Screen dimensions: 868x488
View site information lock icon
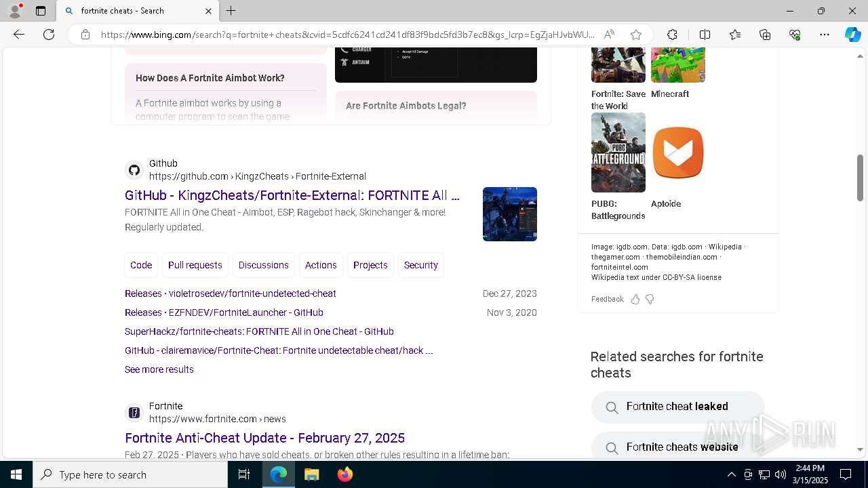point(85,35)
